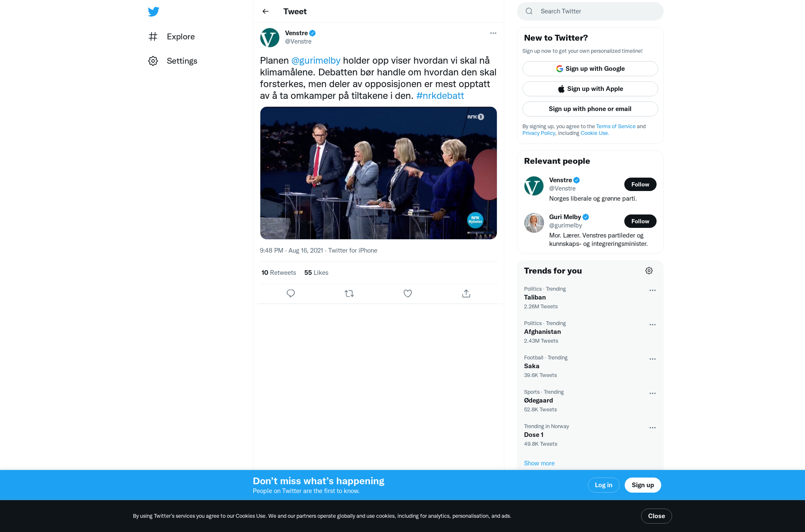Follow Guri Melby

coord(640,221)
